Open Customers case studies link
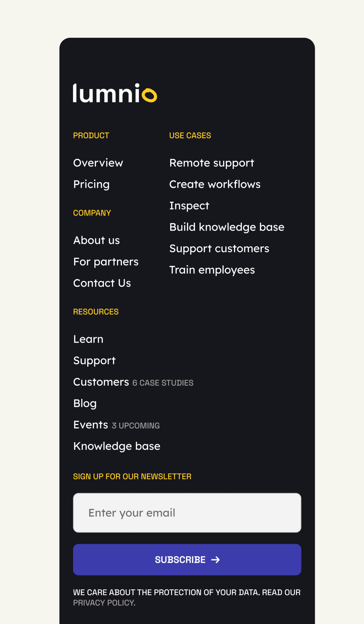 click(133, 382)
